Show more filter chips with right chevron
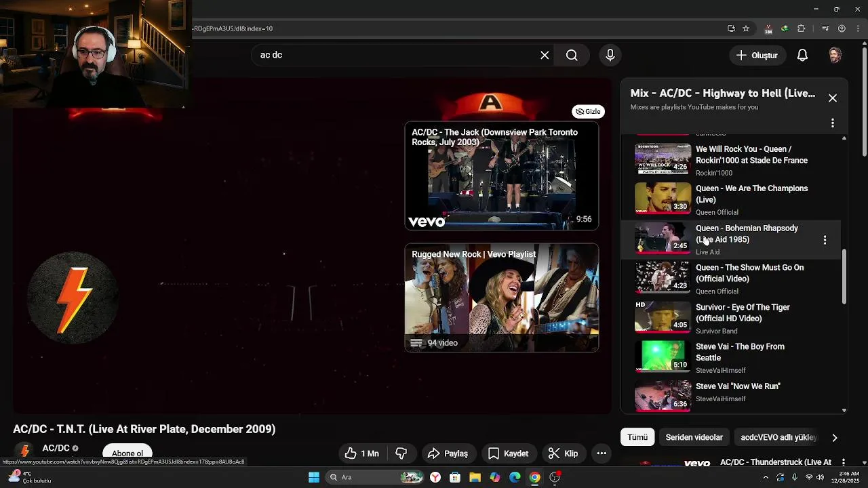Image resolution: width=868 pixels, height=488 pixels. click(x=834, y=437)
